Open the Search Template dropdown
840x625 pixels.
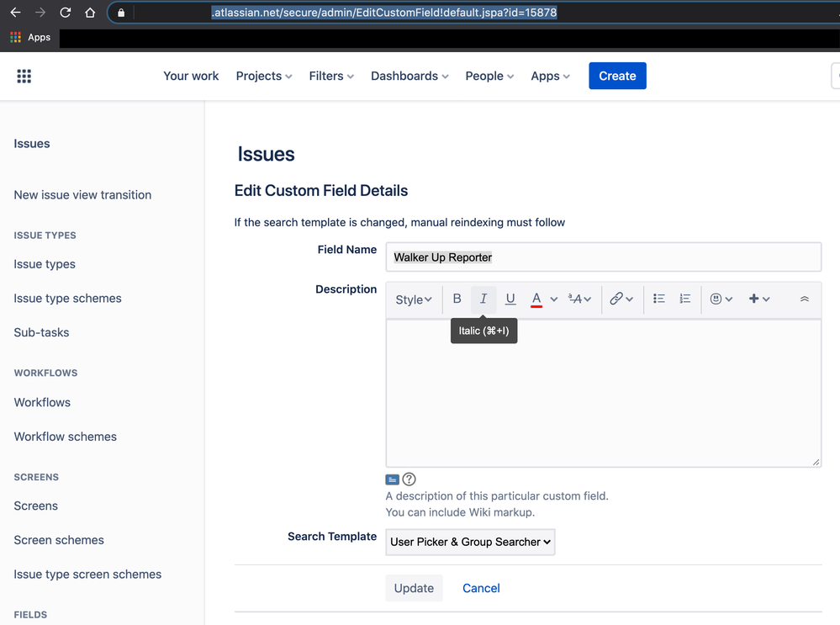pyautogui.click(x=470, y=542)
